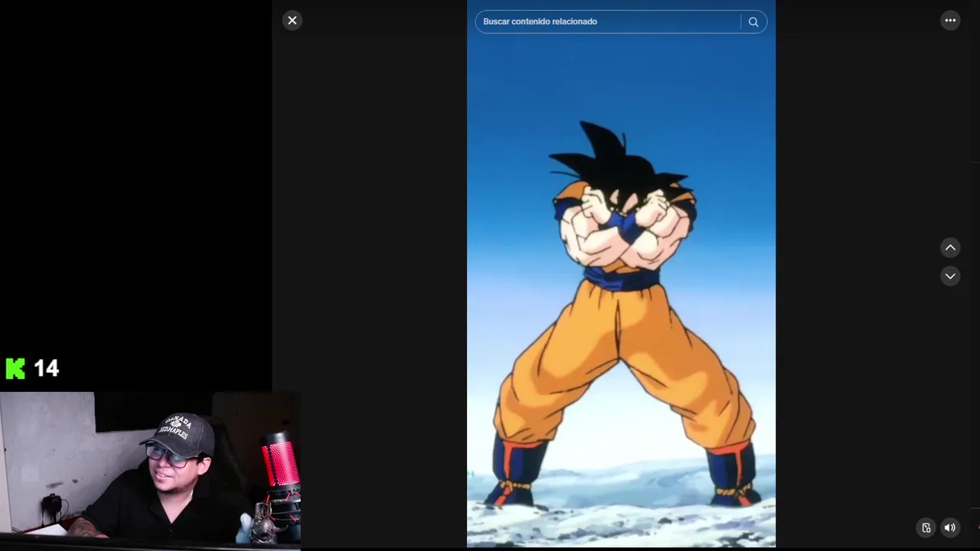The width and height of the screenshot is (980, 551).
Task: Toggle the auto-scroll icon beside the speaker
Action: coord(926,527)
